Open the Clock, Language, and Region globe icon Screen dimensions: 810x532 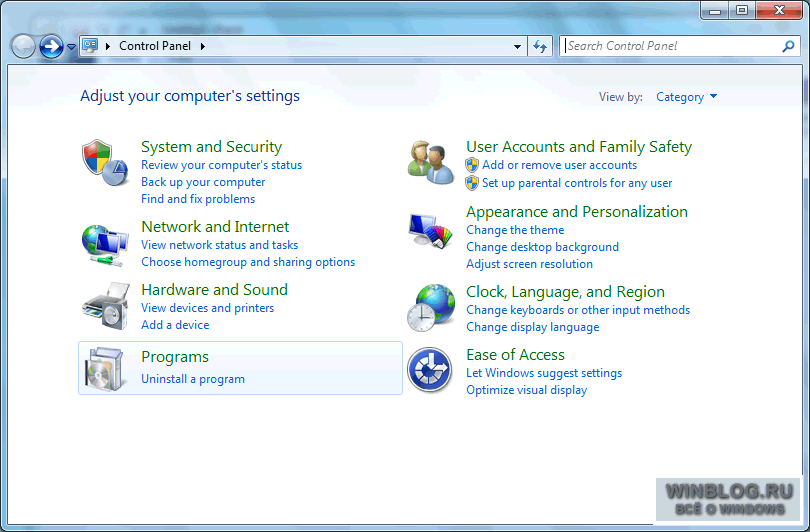click(431, 308)
